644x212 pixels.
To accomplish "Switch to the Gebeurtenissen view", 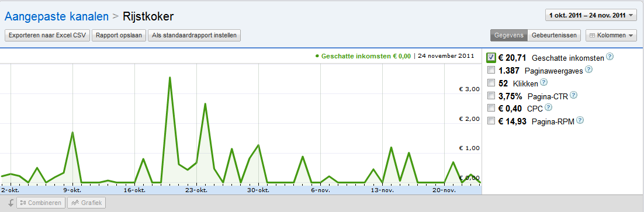I will [554, 35].
